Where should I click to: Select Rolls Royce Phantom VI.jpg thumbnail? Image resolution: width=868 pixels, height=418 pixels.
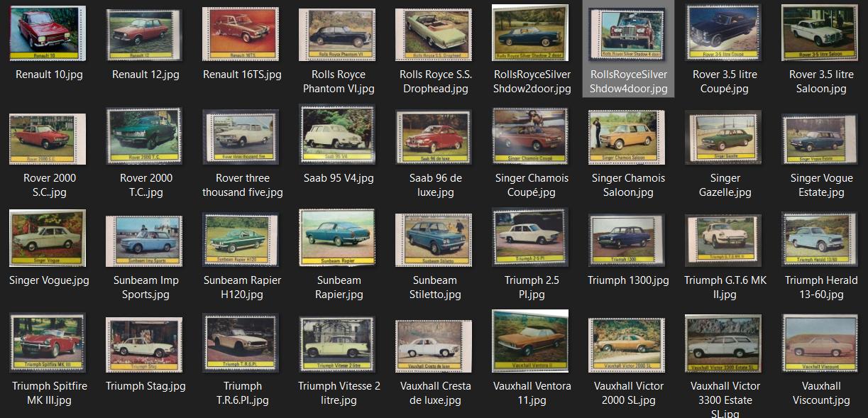pyautogui.click(x=339, y=34)
